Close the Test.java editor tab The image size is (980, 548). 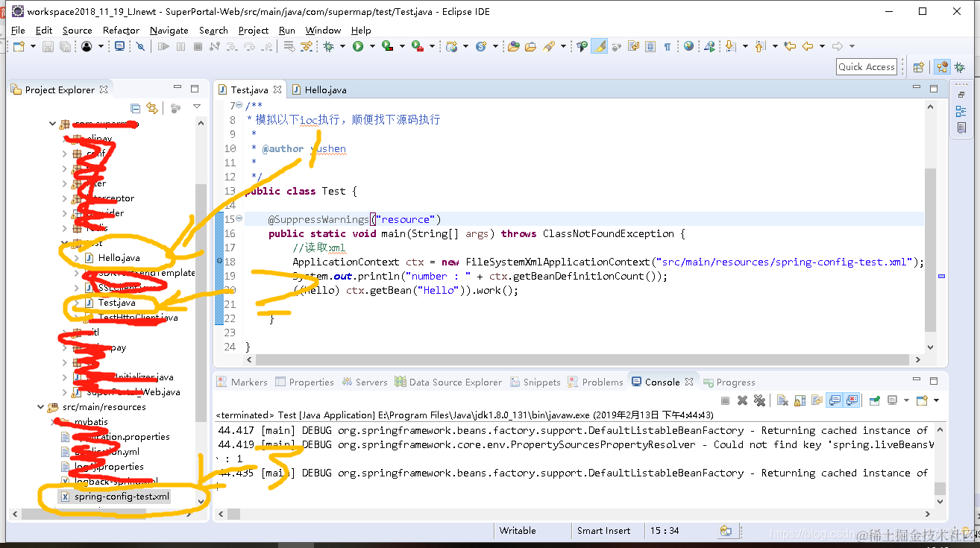[277, 89]
